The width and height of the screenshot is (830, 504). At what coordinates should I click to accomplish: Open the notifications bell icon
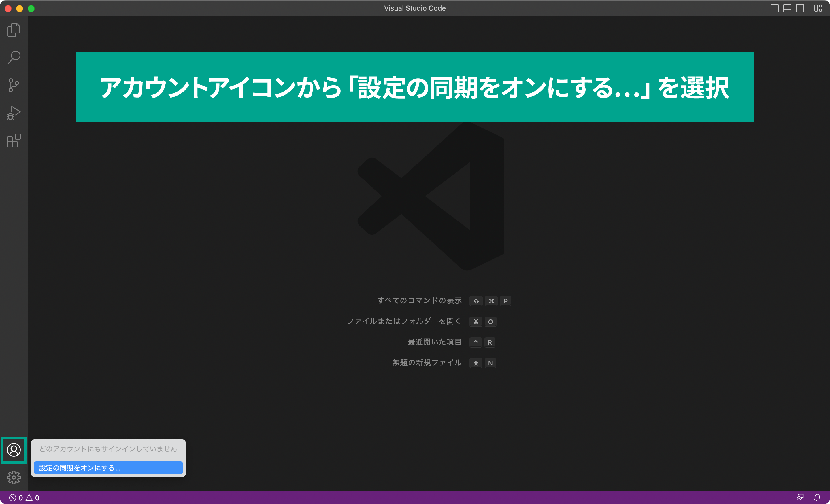[817, 498]
